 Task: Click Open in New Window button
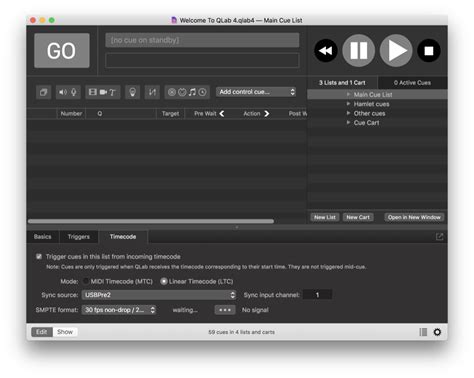(x=414, y=217)
